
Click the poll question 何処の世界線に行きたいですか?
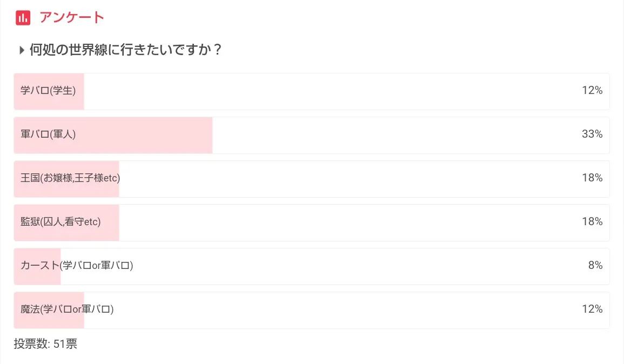(x=125, y=50)
